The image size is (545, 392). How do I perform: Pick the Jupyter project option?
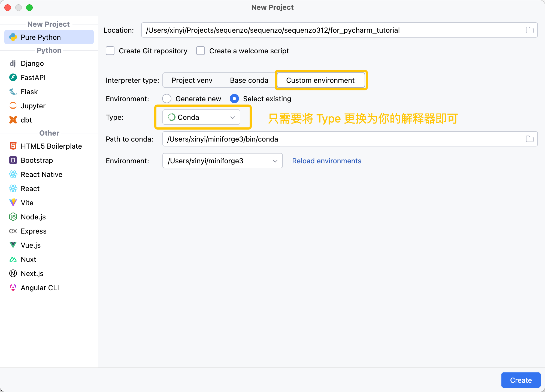click(33, 106)
